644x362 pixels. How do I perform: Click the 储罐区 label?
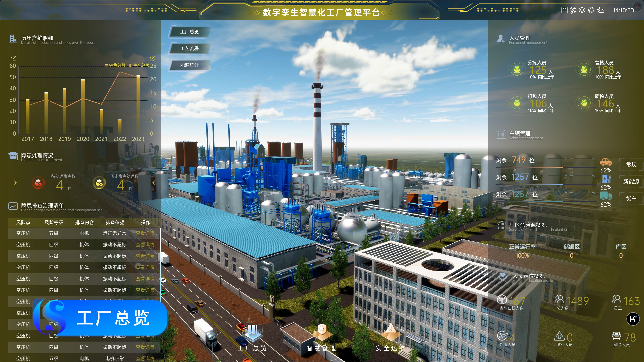point(572,247)
